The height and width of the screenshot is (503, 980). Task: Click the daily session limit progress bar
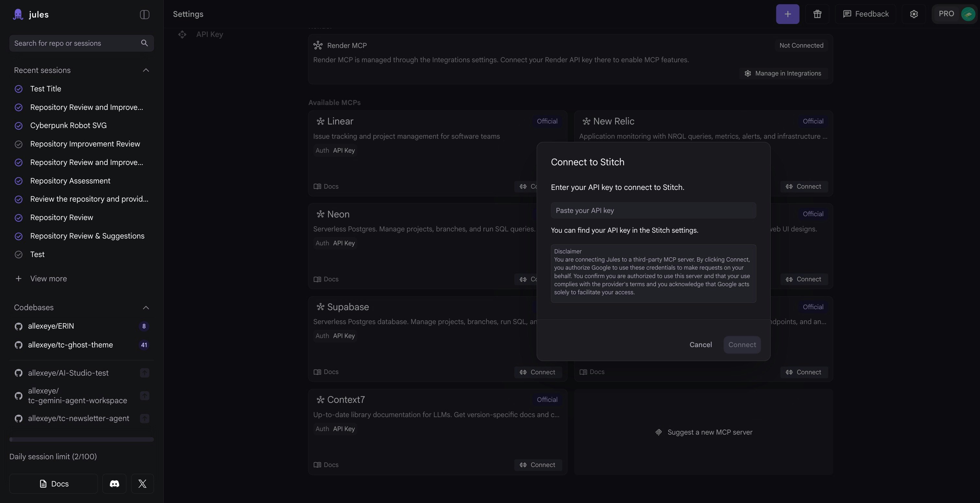pyautogui.click(x=81, y=439)
